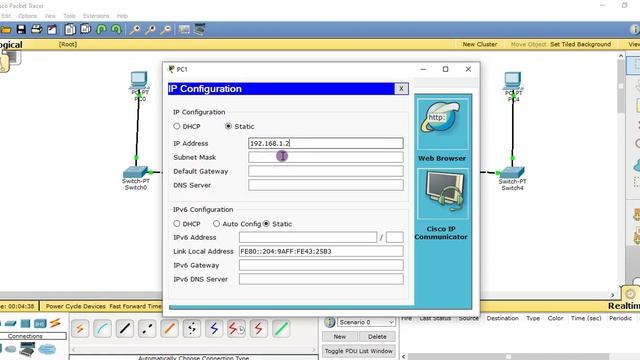640x360 pixels.
Task: Select the Fiber orange cable connection
Action: [169, 329]
